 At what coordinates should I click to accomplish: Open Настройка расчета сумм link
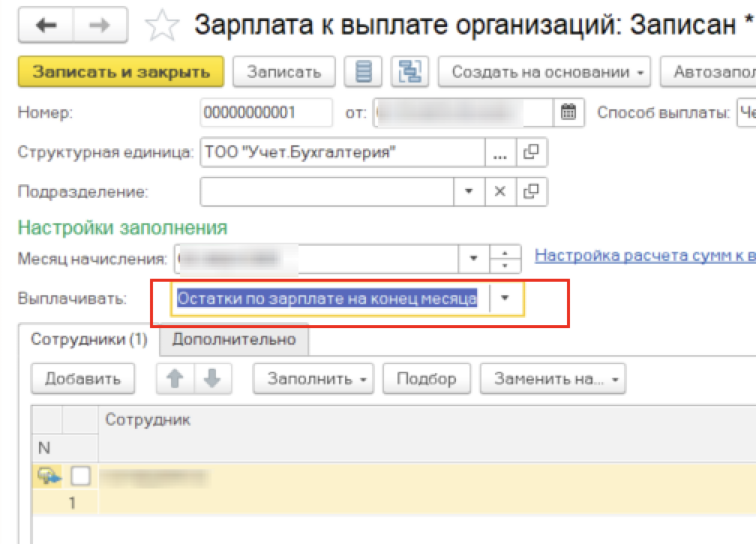coord(644,256)
